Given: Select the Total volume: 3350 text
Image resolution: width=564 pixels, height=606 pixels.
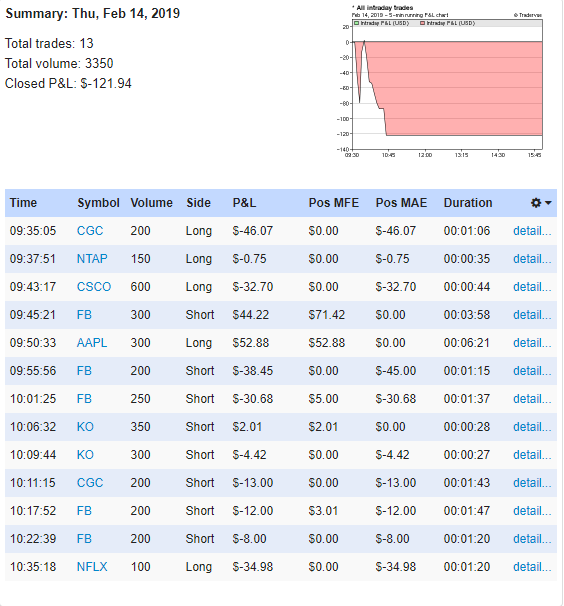Looking at the screenshot, I should pos(59,63).
